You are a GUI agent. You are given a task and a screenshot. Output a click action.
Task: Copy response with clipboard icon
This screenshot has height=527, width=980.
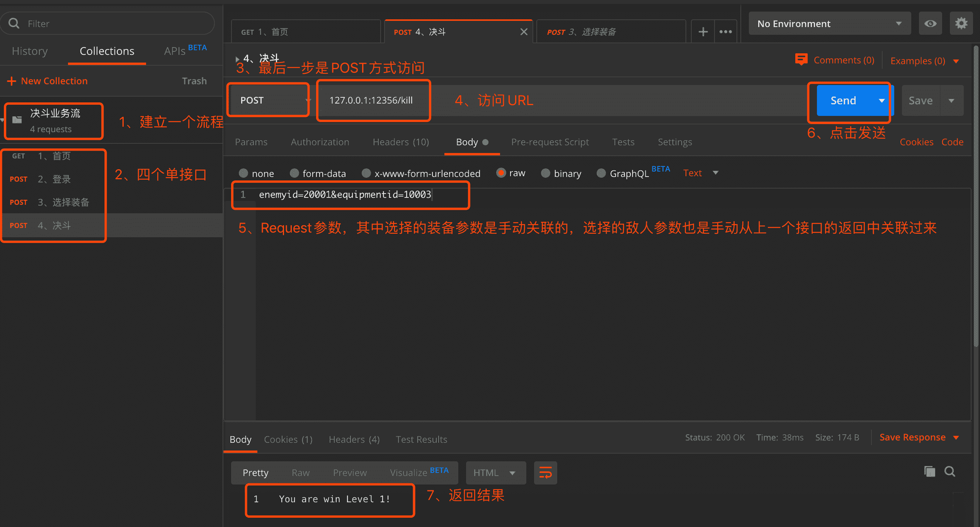929,472
